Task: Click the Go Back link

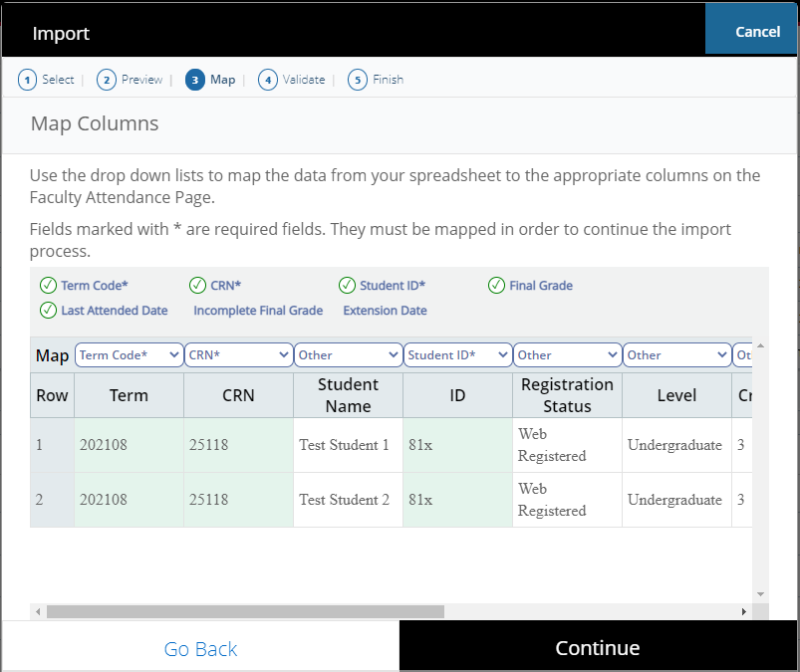Action: [x=200, y=649]
